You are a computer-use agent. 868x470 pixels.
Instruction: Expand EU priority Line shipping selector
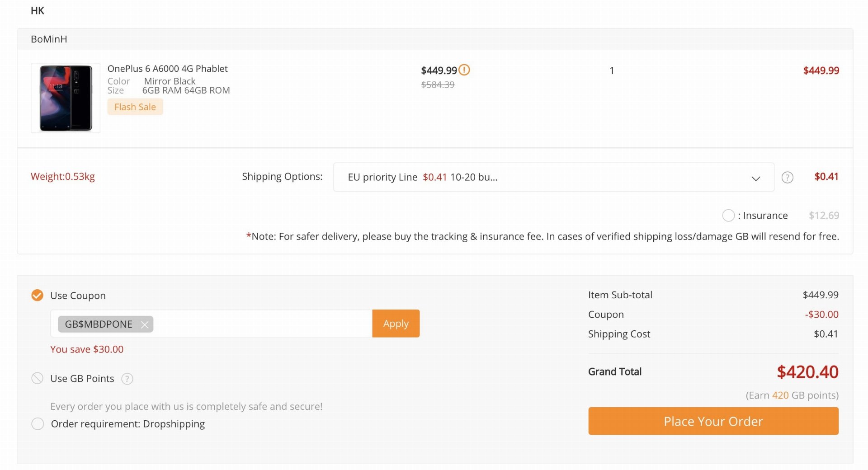click(554, 177)
